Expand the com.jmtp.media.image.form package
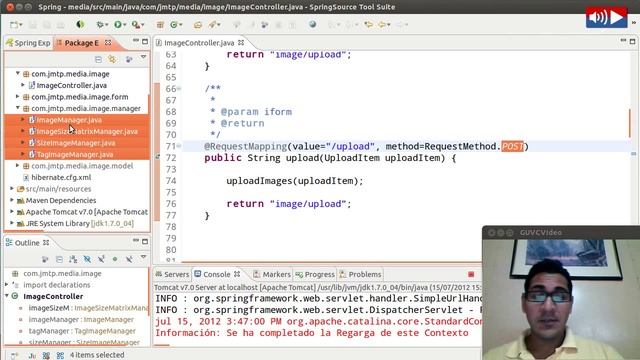This screenshot has width=640, height=360. coord(18,97)
